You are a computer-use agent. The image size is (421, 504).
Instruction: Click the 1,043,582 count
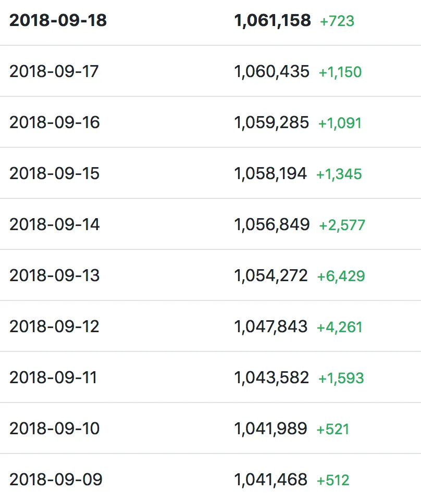271,378
